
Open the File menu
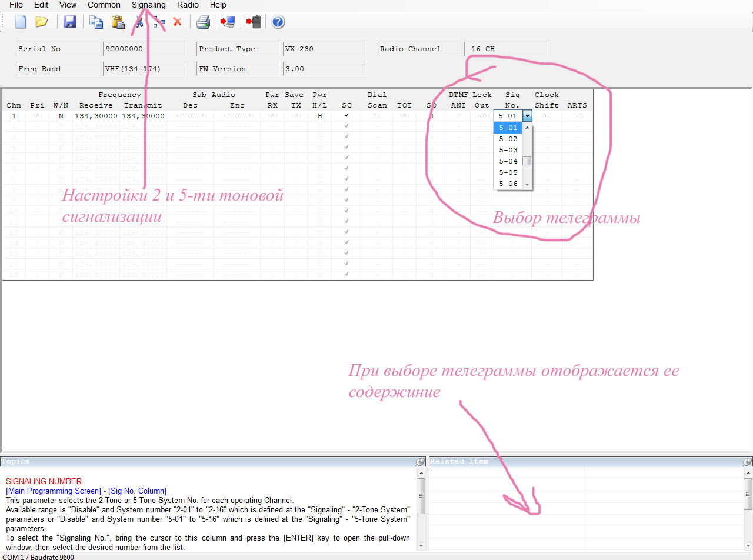pos(16,5)
